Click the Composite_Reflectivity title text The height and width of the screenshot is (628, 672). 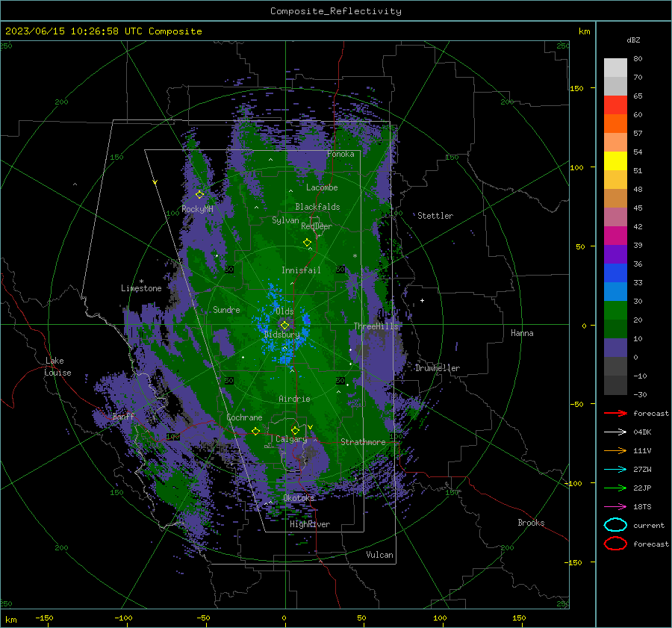[335, 11]
